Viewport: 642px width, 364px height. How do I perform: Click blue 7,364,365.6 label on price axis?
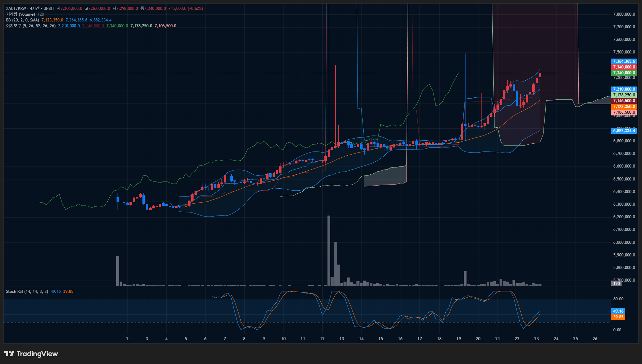624,61
